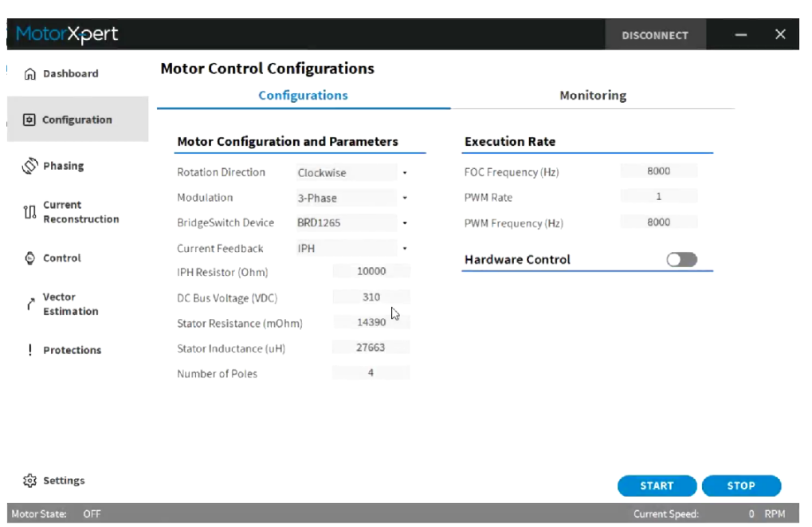Click the Current Reconstruction icon

point(30,212)
